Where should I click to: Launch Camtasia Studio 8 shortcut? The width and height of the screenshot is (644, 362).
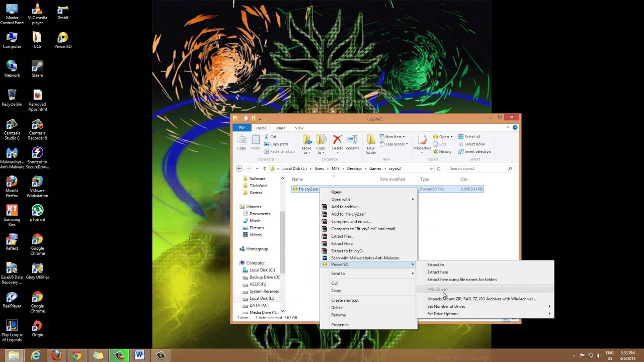pos(12,129)
